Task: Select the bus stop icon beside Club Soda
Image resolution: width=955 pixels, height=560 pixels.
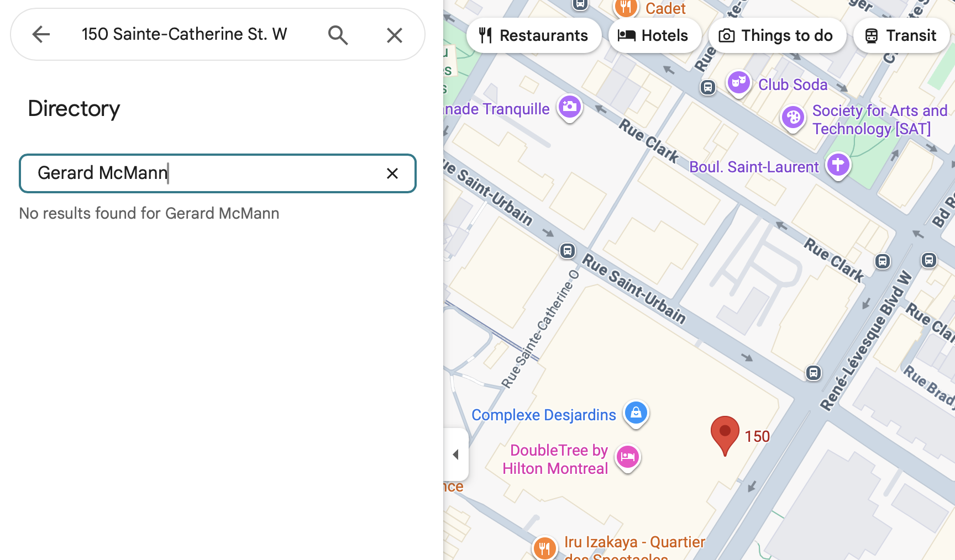Action: [x=708, y=87]
